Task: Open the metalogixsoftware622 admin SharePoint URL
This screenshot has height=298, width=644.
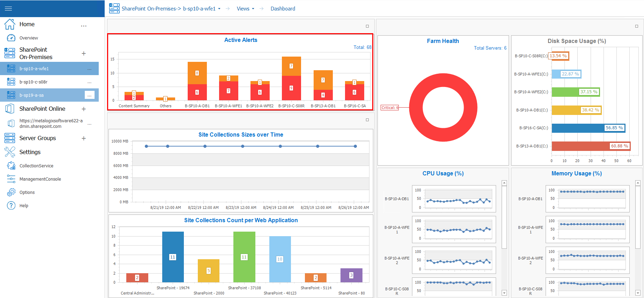Action: (x=51, y=123)
